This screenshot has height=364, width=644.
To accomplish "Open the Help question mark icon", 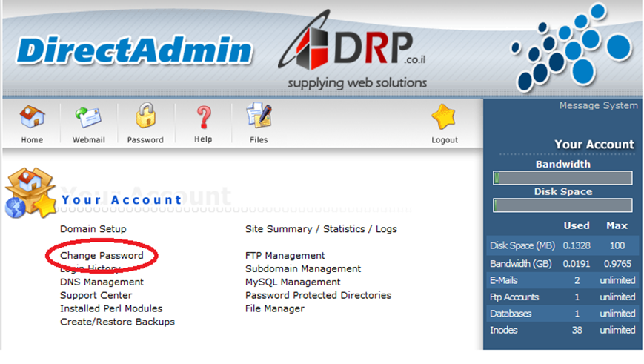I will coord(203,119).
